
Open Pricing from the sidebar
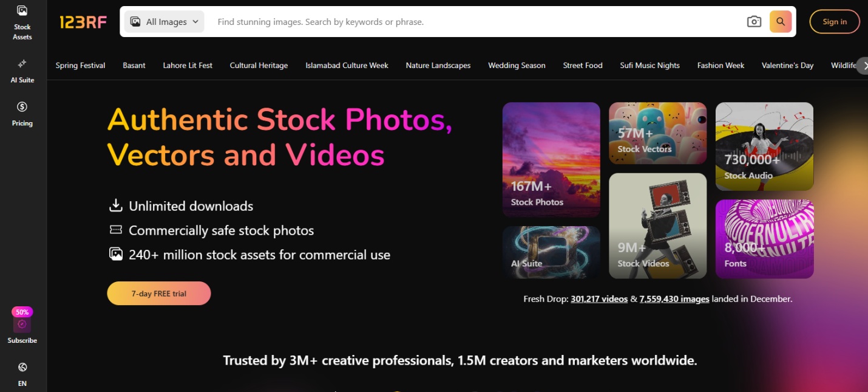click(x=22, y=107)
